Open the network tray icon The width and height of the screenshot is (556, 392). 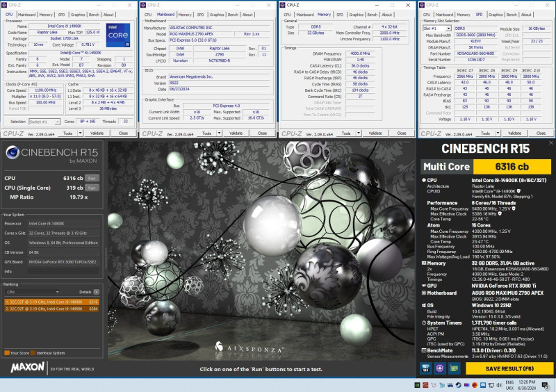[x=491, y=385]
